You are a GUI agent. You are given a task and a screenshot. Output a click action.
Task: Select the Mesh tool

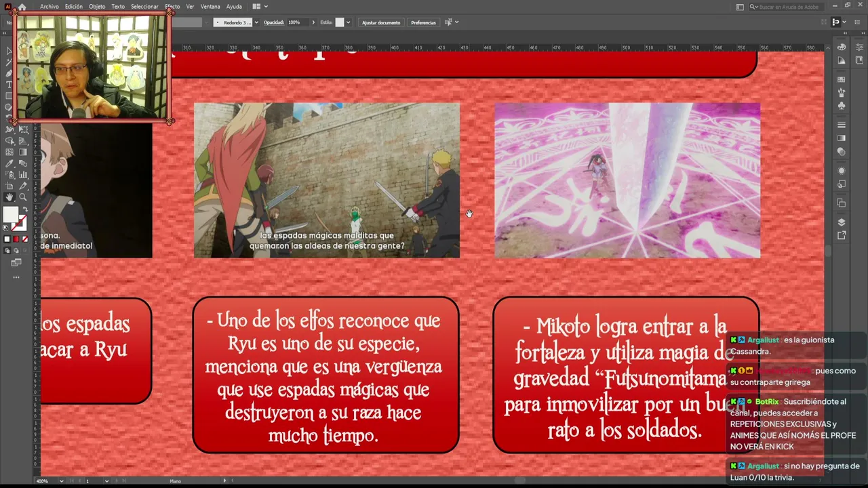[x=9, y=152]
